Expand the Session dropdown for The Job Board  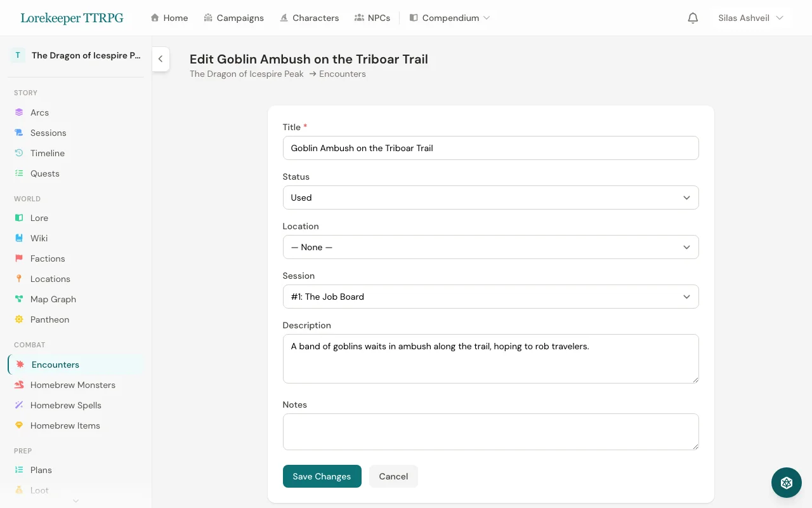click(490, 297)
